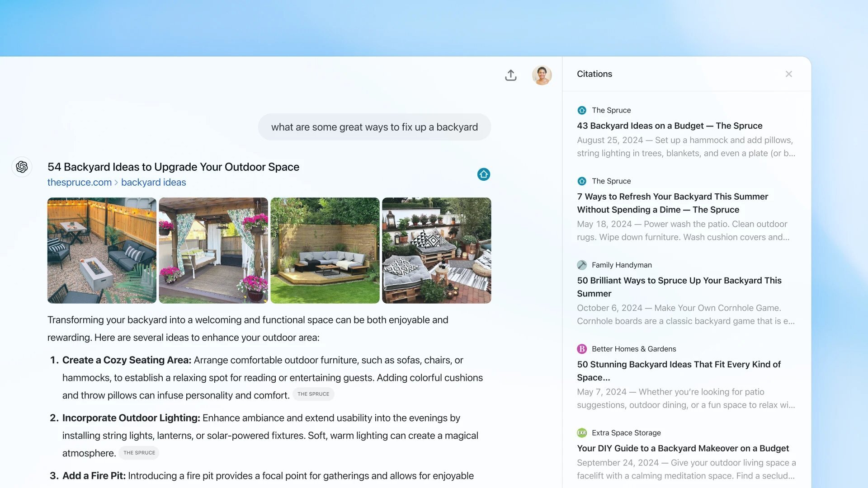Click The Spruce source favicon icon
This screenshot has width=868, height=488.
point(582,110)
